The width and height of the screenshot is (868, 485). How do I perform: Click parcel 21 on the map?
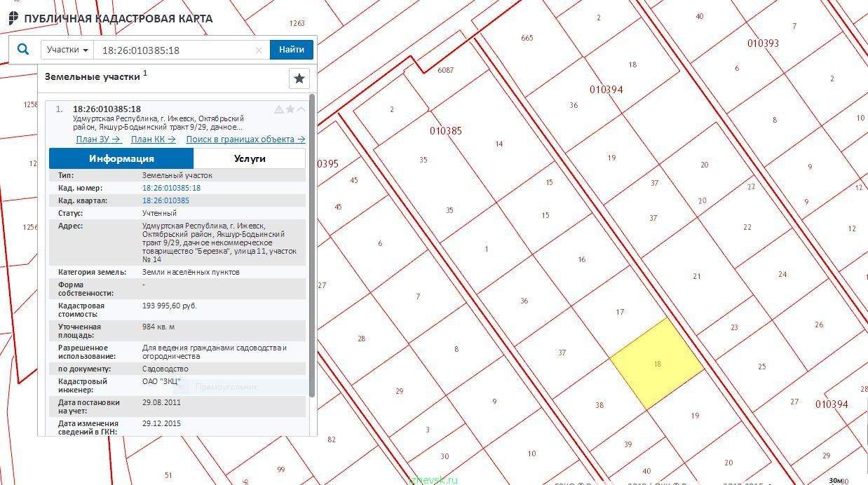point(697,276)
